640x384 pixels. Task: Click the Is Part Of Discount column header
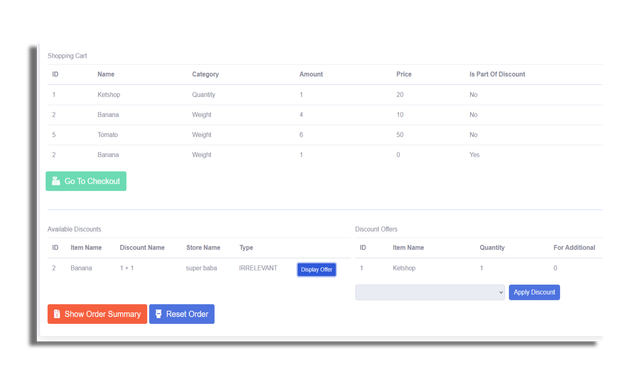tap(497, 74)
